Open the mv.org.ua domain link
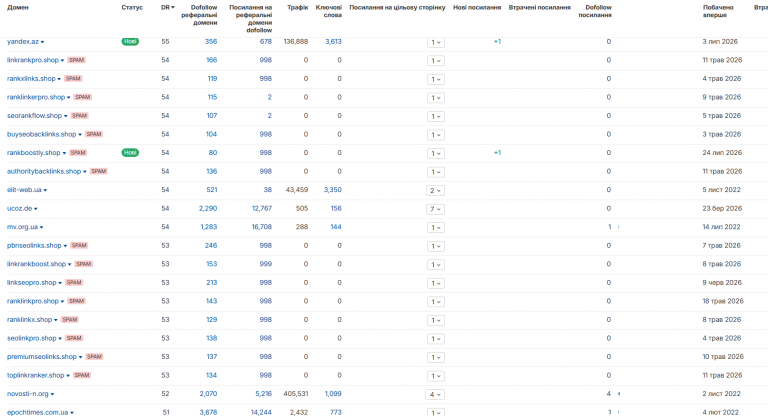 tap(22, 227)
